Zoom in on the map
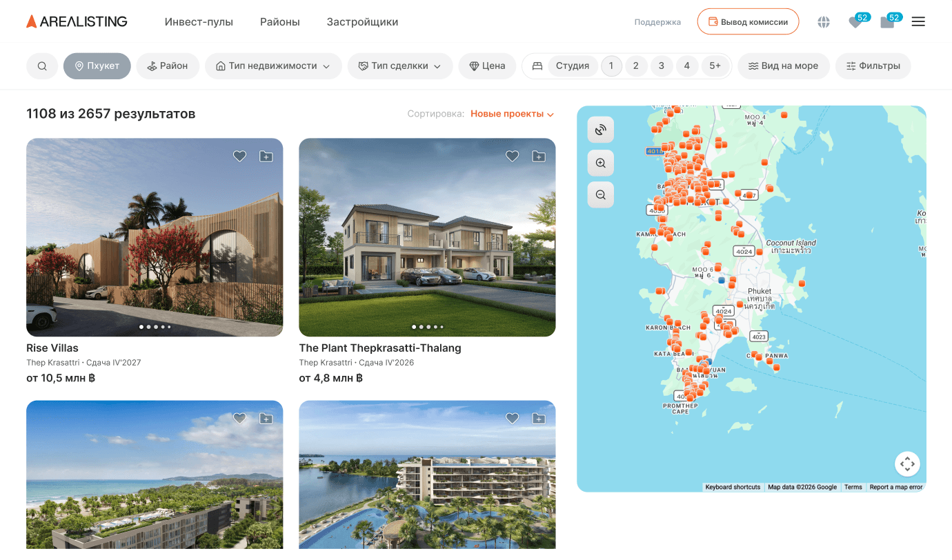The image size is (952, 560). (601, 163)
